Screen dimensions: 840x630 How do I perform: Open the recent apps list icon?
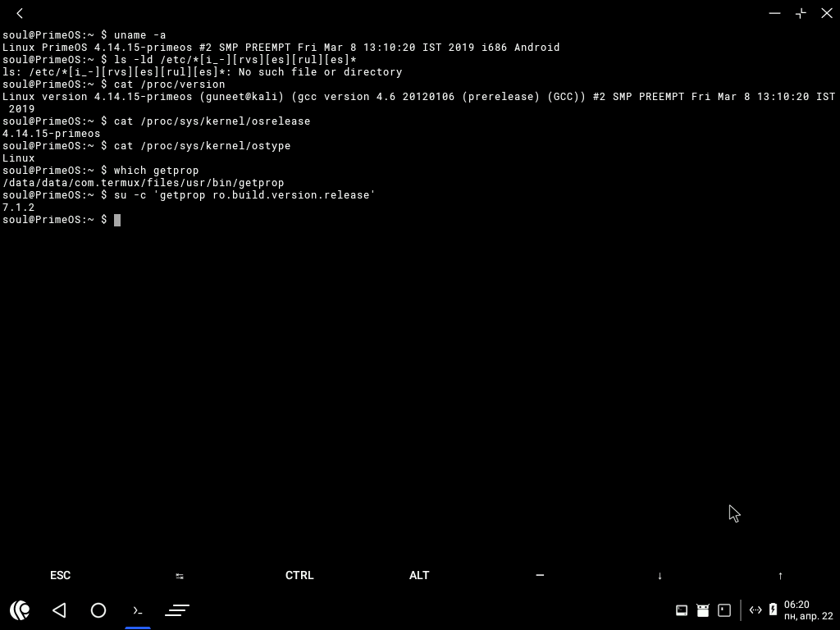pyautogui.click(x=177, y=610)
